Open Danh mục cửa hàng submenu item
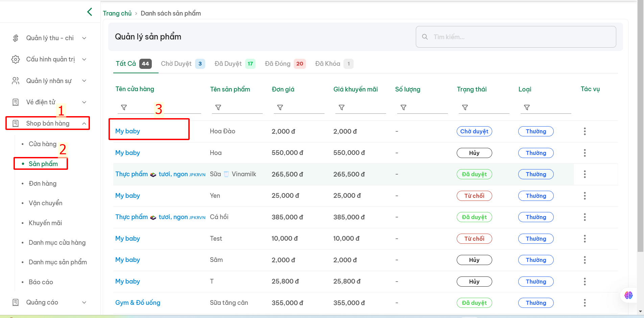The height and width of the screenshot is (318, 644). [x=57, y=243]
